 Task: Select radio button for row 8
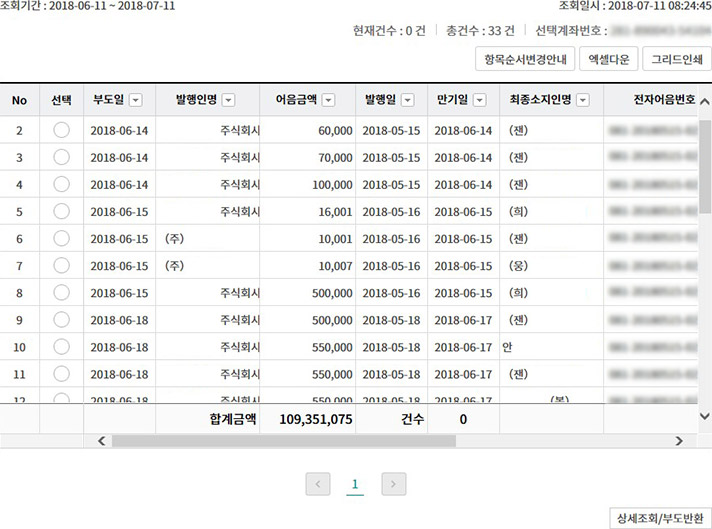tap(61, 292)
